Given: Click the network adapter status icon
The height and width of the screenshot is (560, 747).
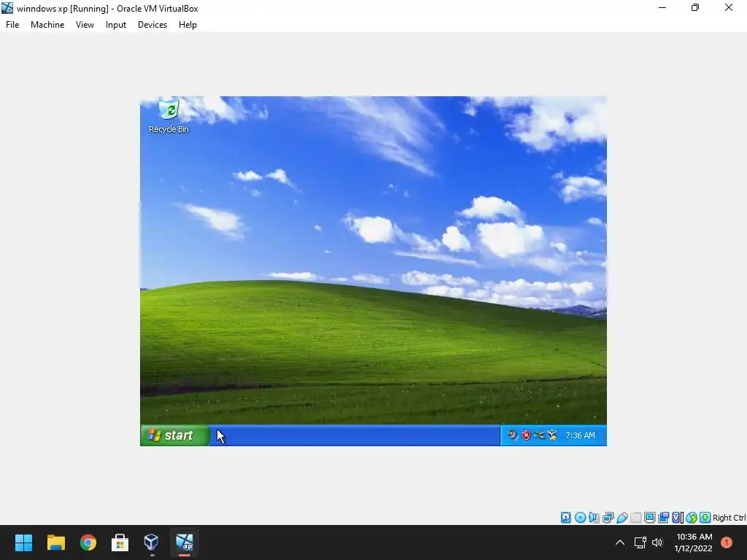Looking at the screenshot, I should 608,518.
